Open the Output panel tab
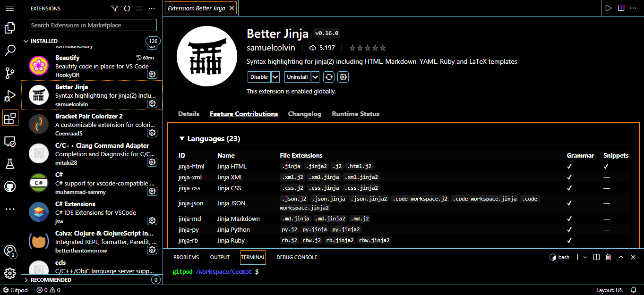 click(220, 257)
